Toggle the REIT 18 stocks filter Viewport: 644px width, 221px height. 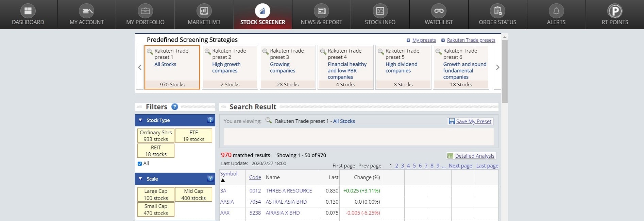[x=156, y=151]
